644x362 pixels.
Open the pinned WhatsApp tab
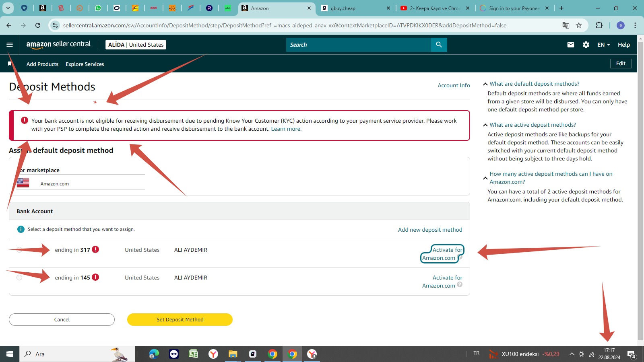point(98,8)
